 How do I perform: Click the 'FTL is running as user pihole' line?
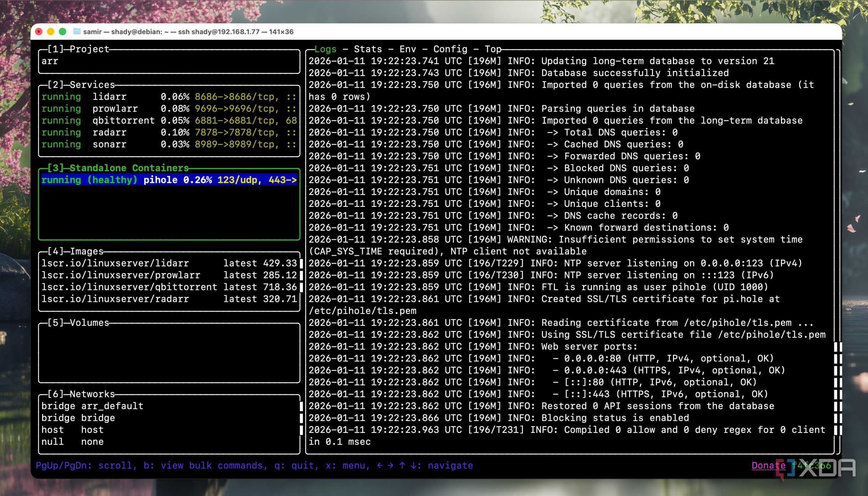pyautogui.click(x=538, y=287)
